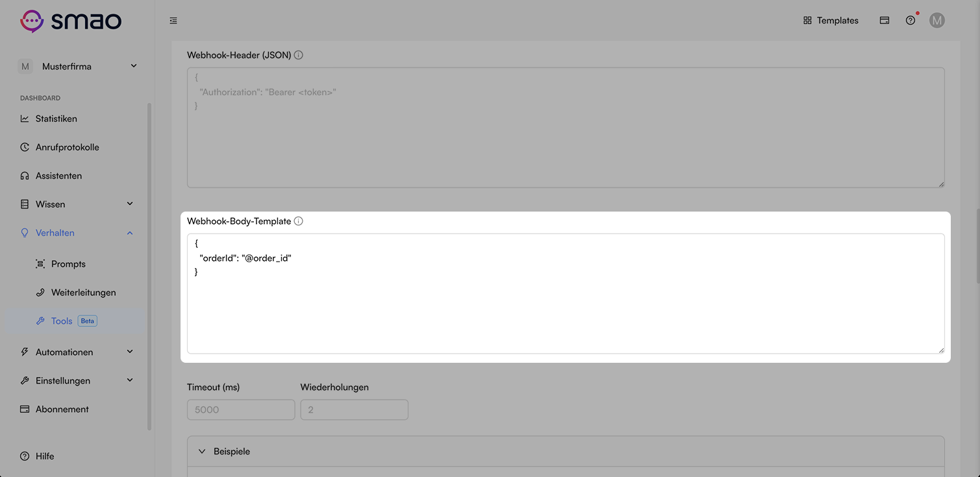Click into the Webhook-Body-Template textarea
The width and height of the screenshot is (980, 477).
[x=566, y=294]
